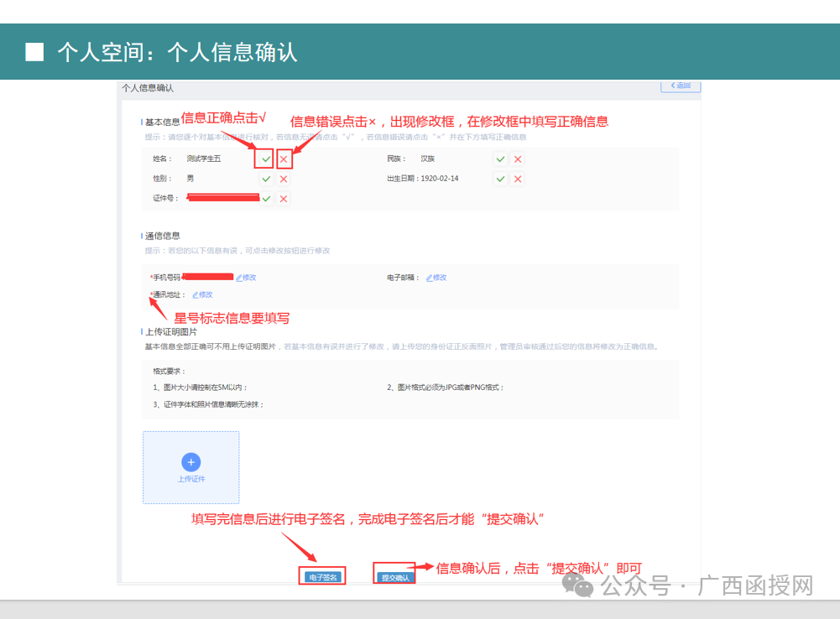Confirm 证件号 with the green check icon
This screenshot has width=840, height=619.
click(267, 198)
